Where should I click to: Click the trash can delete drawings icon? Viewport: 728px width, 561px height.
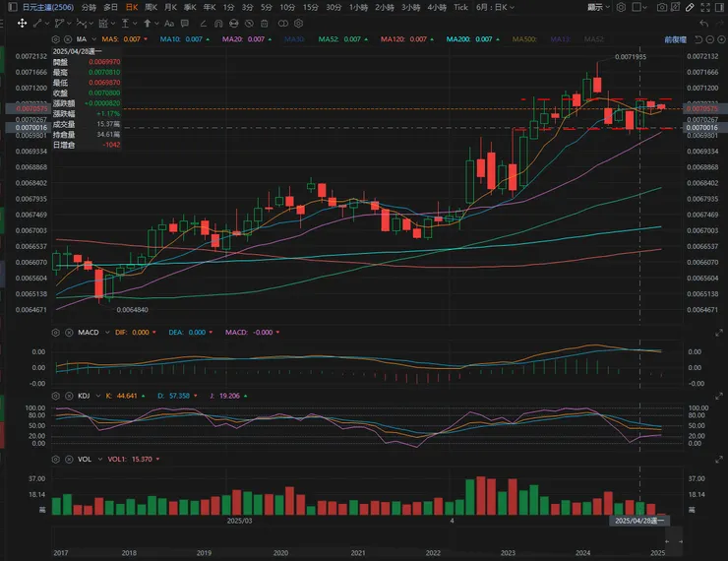click(x=265, y=24)
